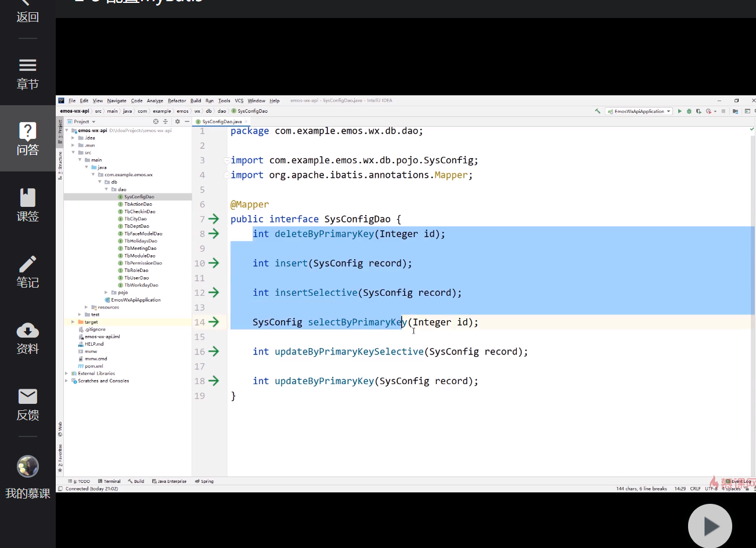Click the green Run button in toolbar
The height and width of the screenshot is (548, 756).
point(679,111)
